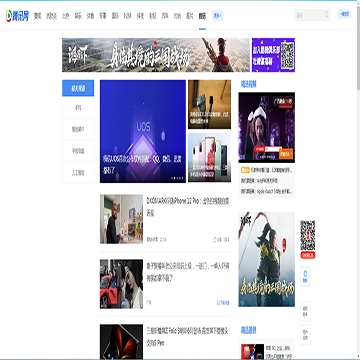Screen dimensions: 360x360
Task: Click the blue floating refresh icon
Action: click(x=305, y=276)
